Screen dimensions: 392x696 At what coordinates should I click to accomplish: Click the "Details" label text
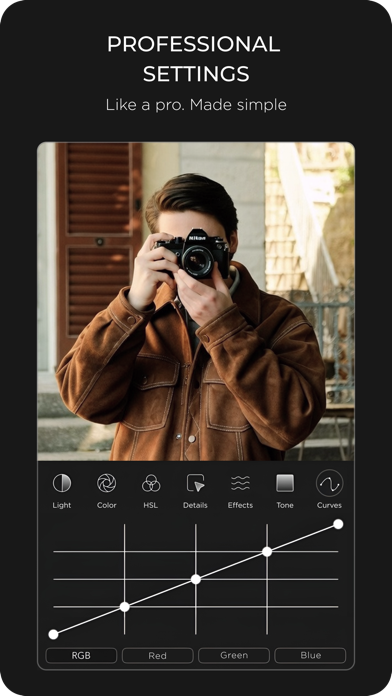[x=195, y=505]
